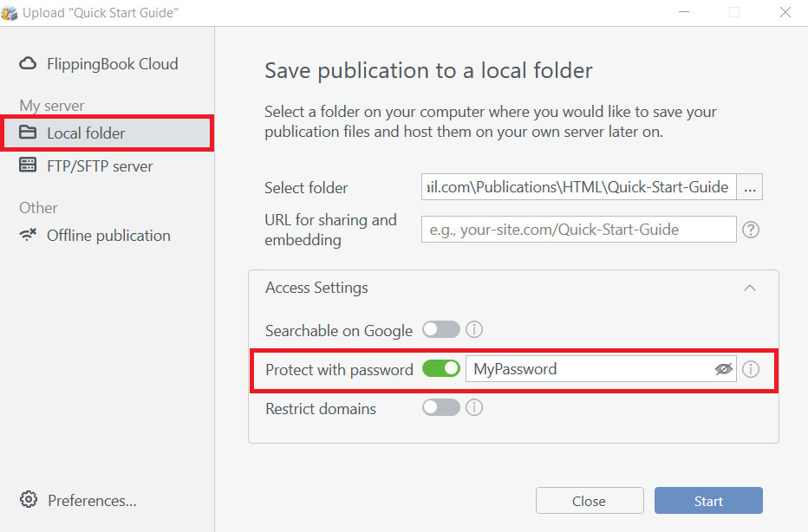Click the FTP/SFTP server icon
Screen dimensions: 808x532
28,165
